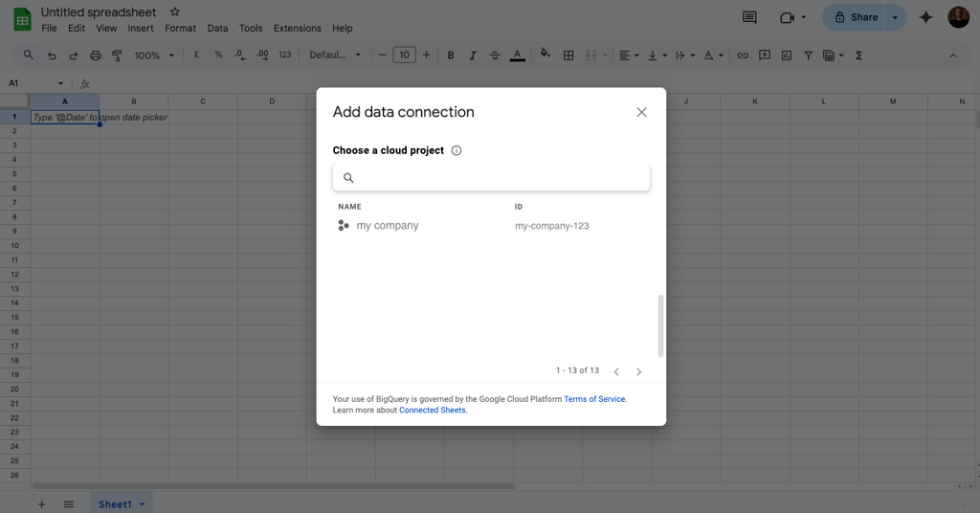Open the Tools menu
The image size is (980, 513).
[251, 28]
